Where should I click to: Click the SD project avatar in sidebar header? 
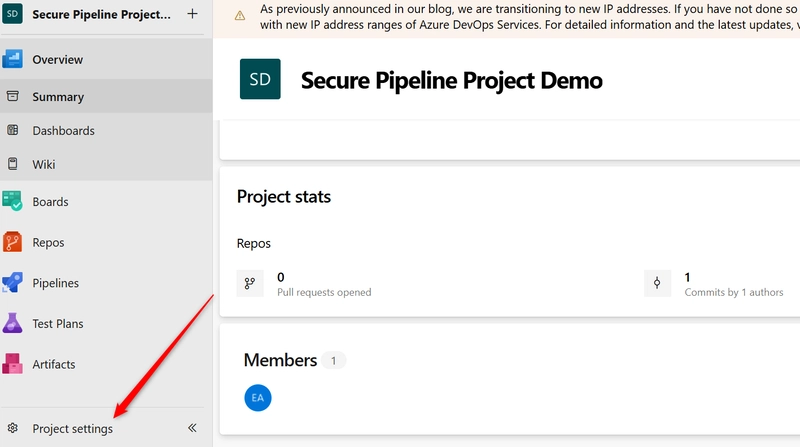click(12, 14)
